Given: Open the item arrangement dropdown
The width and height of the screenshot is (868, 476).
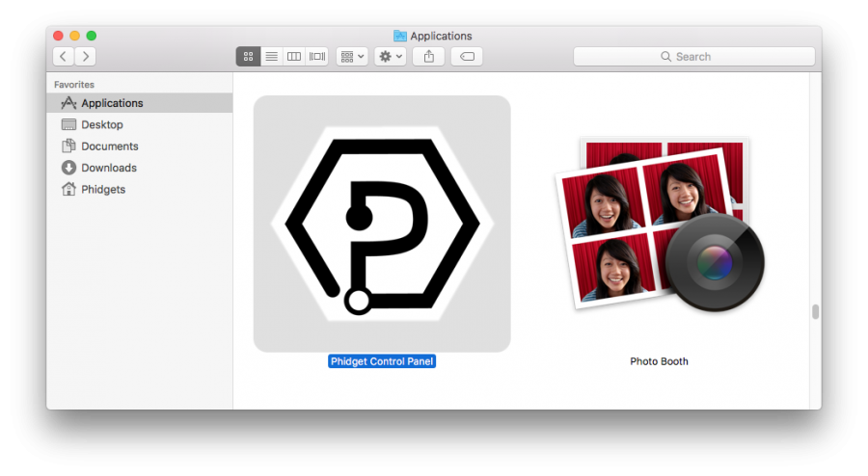Looking at the screenshot, I should [352, 57].
